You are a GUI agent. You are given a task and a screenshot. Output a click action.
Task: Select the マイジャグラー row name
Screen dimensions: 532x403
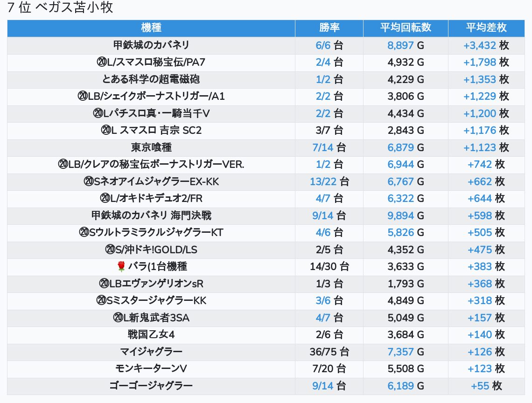(x=151, y=352)
